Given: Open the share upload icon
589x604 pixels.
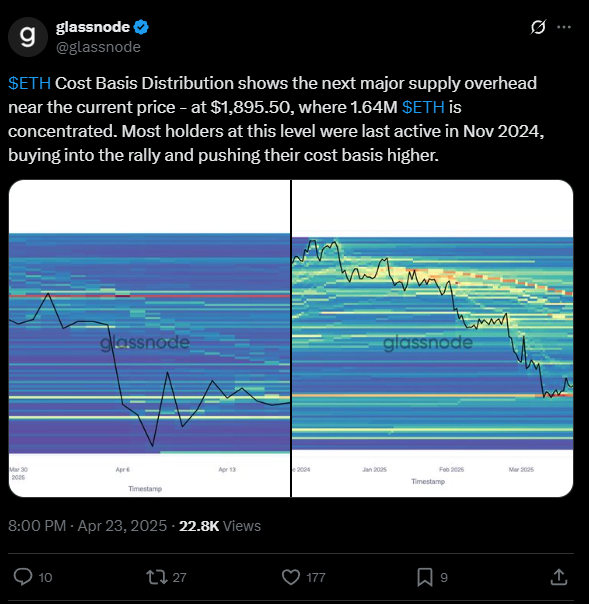Looking at the screenshot, I should tap(559, 577).
